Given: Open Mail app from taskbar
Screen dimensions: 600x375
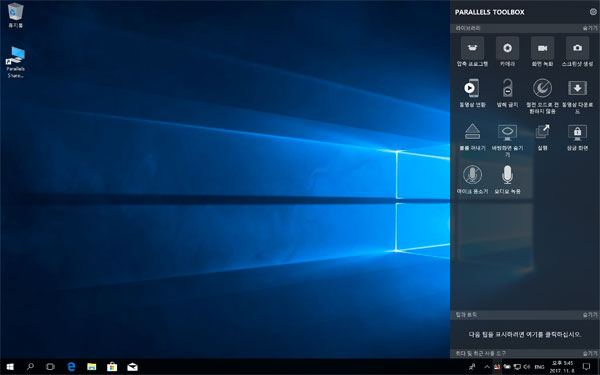Looking at the screenshot, I should pos(132,367).
